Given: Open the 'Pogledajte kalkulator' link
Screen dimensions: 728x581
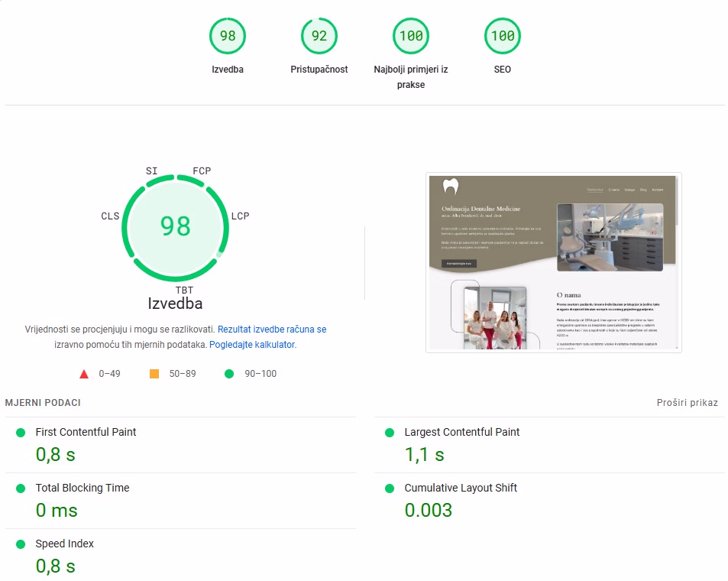Looking at the screenshot, I should 252,345.
